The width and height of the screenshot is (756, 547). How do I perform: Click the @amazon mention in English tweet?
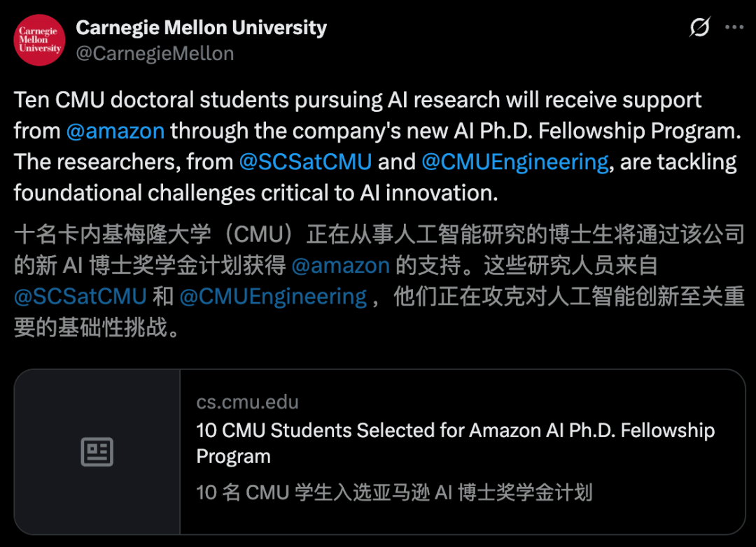pyautogui.click(x=115, y=131)
